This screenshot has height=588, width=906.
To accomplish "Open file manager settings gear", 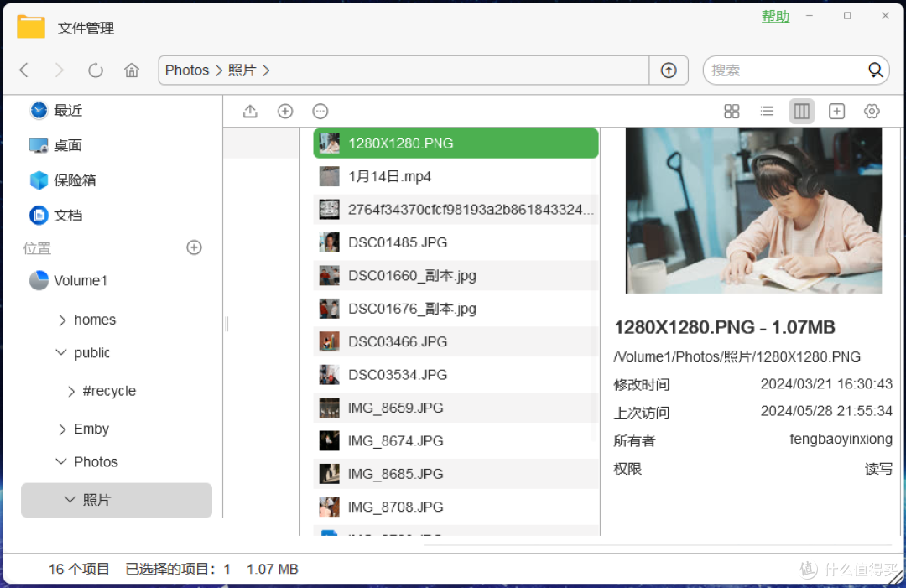I will 872,111.
